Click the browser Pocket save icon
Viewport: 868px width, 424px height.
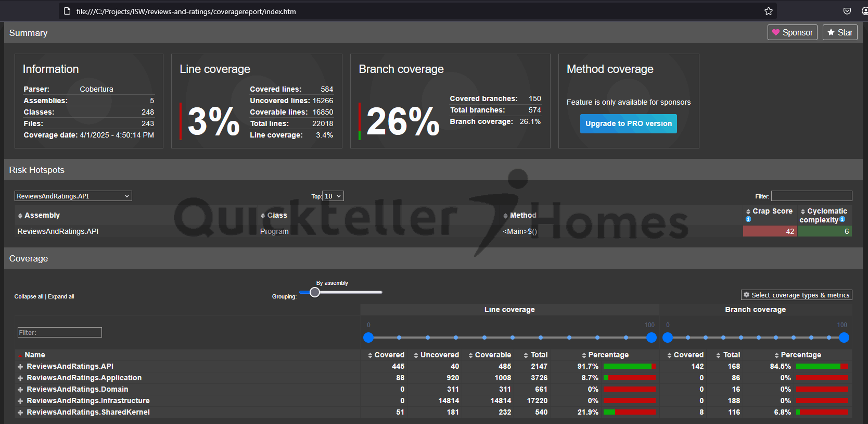pos(847,11)
